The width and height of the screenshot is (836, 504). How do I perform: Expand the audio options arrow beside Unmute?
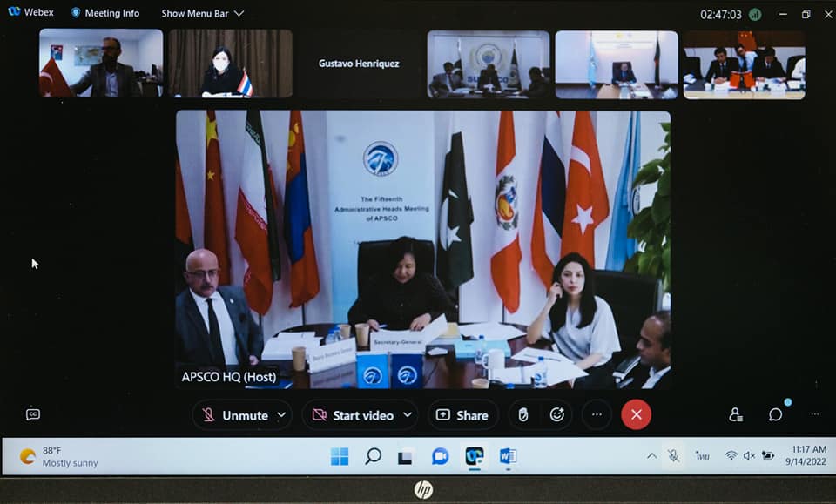click(x=281, y=415)
